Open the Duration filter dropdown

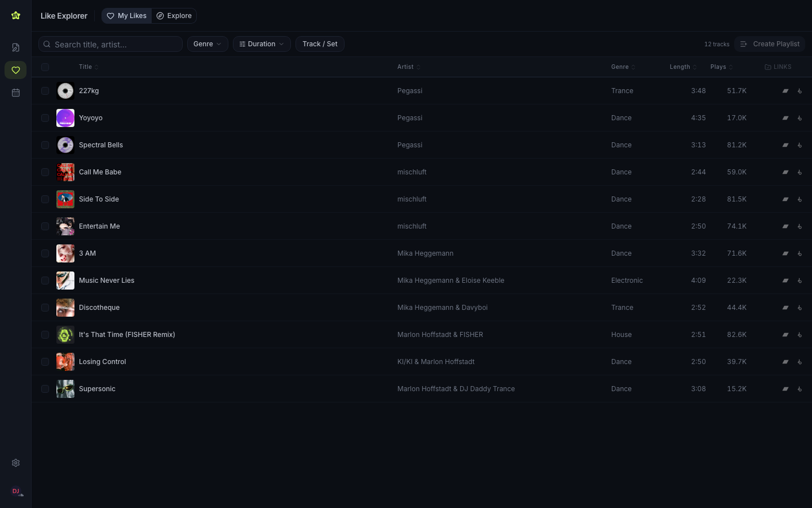[262, 44]
